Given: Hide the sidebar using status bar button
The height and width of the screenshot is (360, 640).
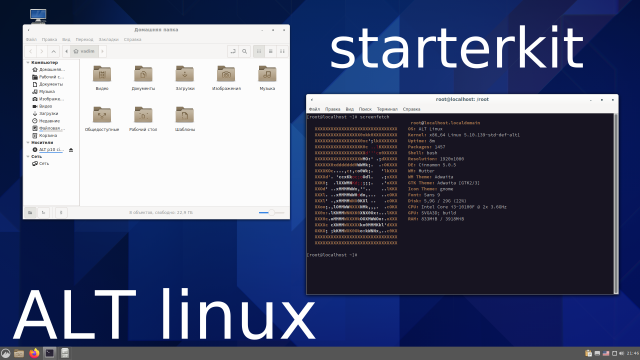Looking at the screenshot, I should (61, 212).
